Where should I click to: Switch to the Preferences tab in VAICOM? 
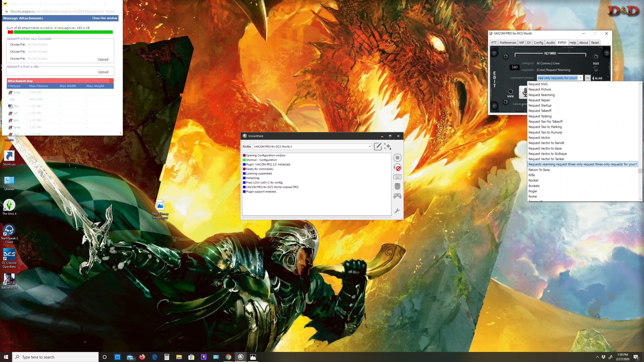[x=508, y=43]
